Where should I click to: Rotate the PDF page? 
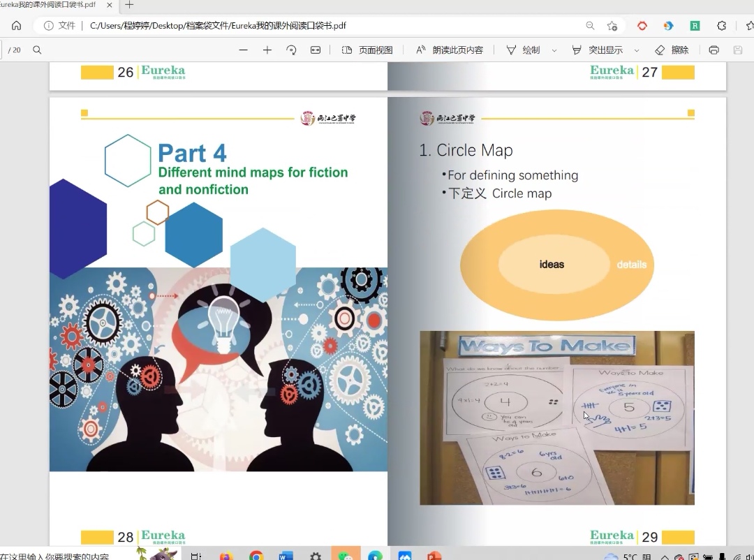(291, 50)
